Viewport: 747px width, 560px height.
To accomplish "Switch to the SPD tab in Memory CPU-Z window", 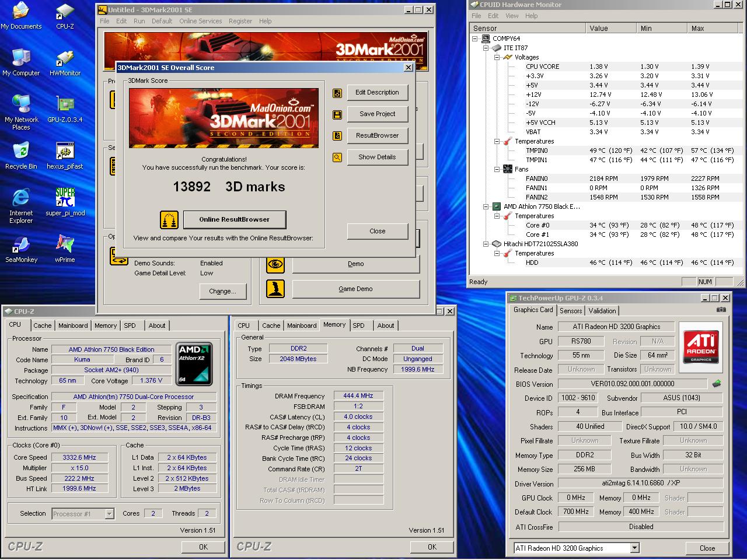I will click(x=359, y=325).
